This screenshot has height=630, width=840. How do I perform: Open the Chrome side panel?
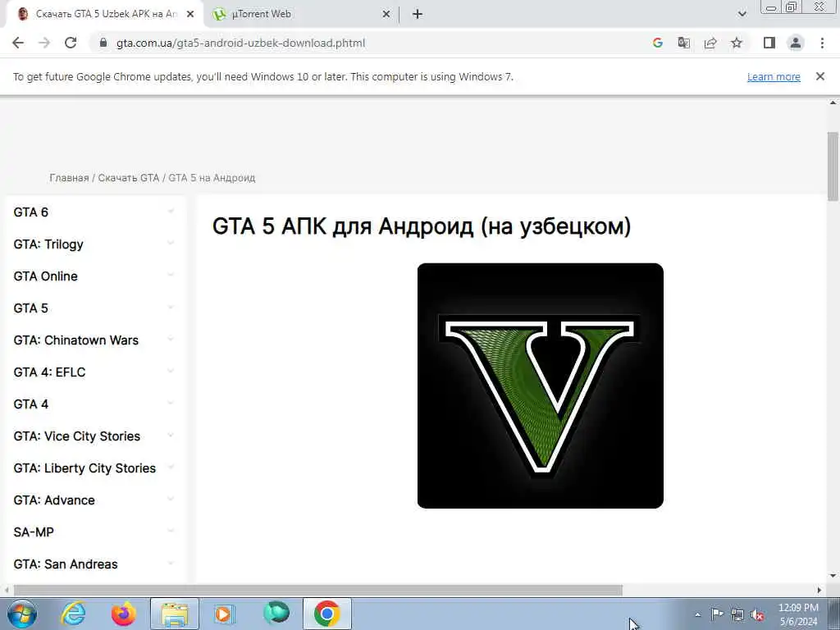[x=769, y=43]
